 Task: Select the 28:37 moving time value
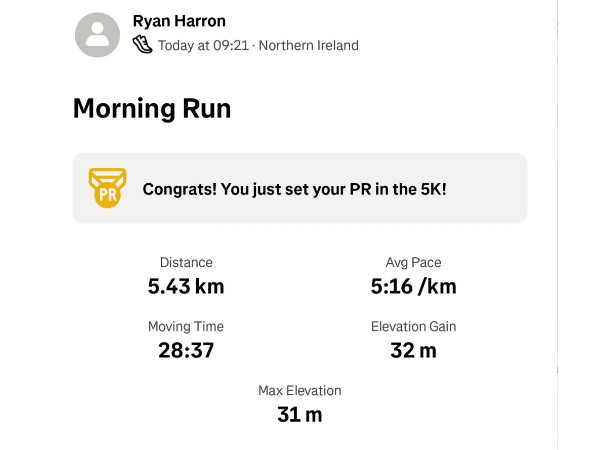pos(186,350)
